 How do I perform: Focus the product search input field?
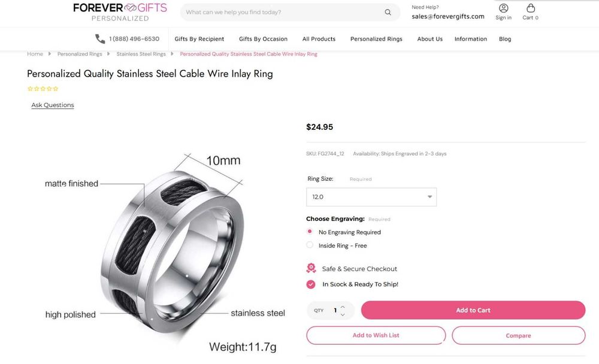tap(283, 12)
